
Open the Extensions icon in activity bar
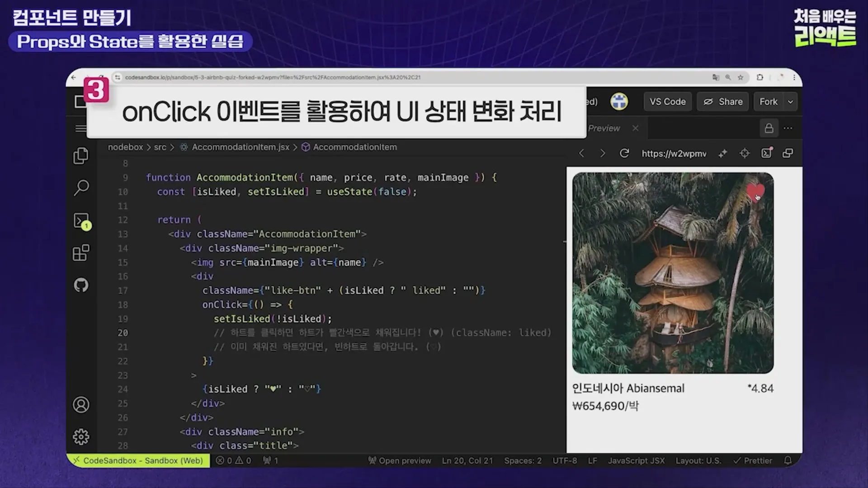click(81, 253)
